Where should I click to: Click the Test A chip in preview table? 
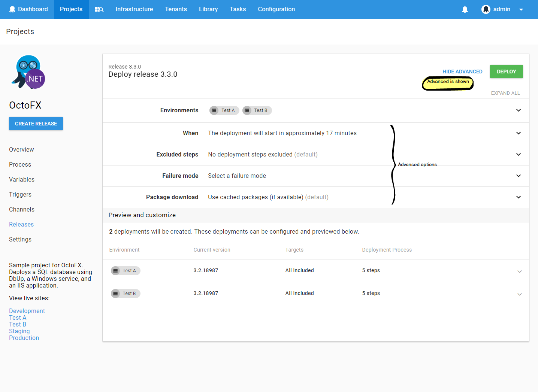[126, 270]
